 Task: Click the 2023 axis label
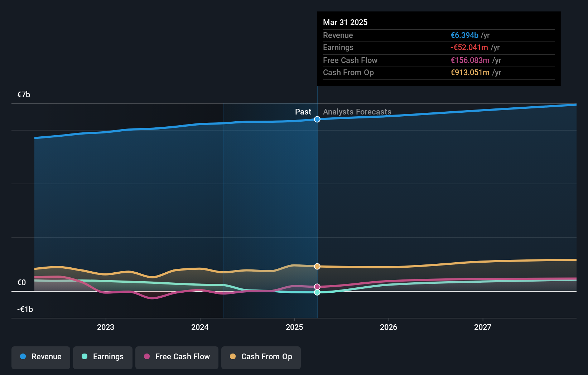tap(106, 327)
